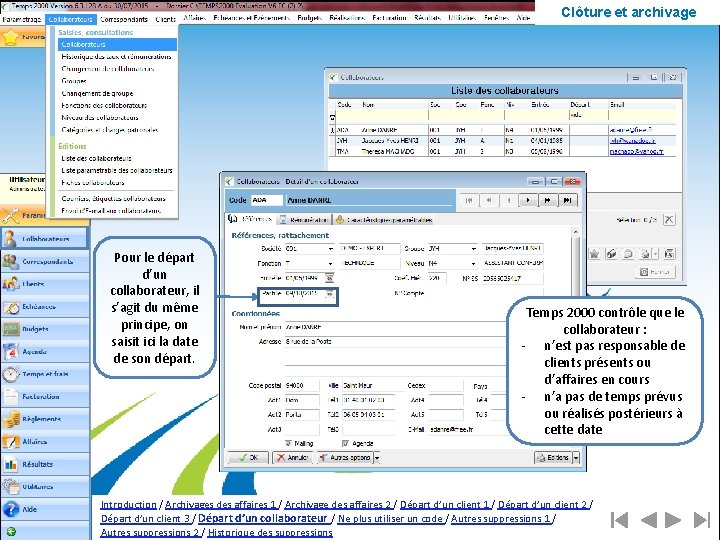Screen dimensions: 720x540
Task: Open Agenda in the left sidebar
Action: pyautogui.click(x=45, y=351)
